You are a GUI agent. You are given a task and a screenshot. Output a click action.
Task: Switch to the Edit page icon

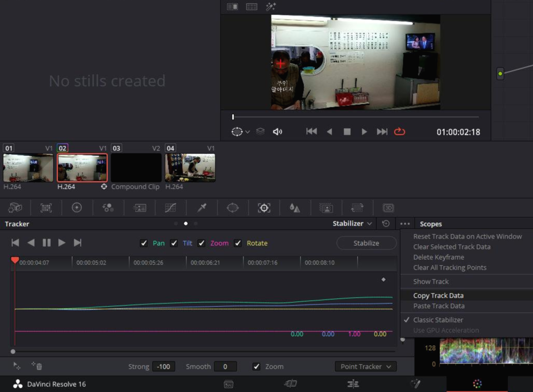coord(353,384)
